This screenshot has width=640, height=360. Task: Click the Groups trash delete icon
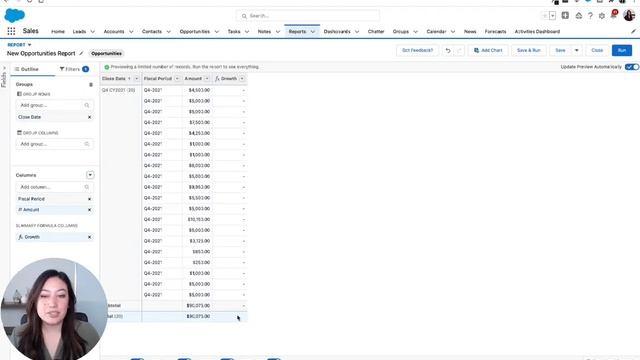pyautogui.click(x=91, y=84)
